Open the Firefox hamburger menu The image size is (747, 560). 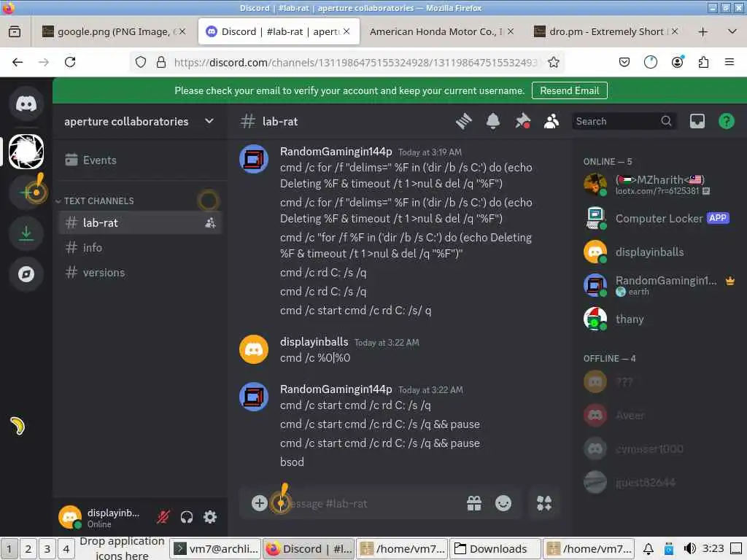(729, 62)
